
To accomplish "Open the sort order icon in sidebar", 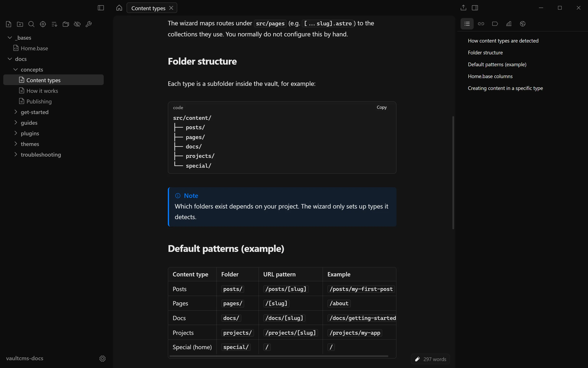I will coord(54,24).
